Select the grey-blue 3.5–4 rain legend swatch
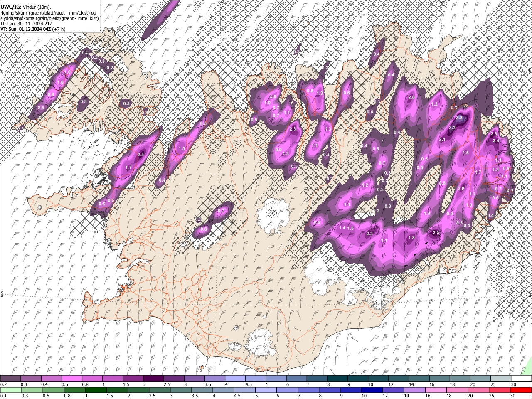 tap(203, 390)
